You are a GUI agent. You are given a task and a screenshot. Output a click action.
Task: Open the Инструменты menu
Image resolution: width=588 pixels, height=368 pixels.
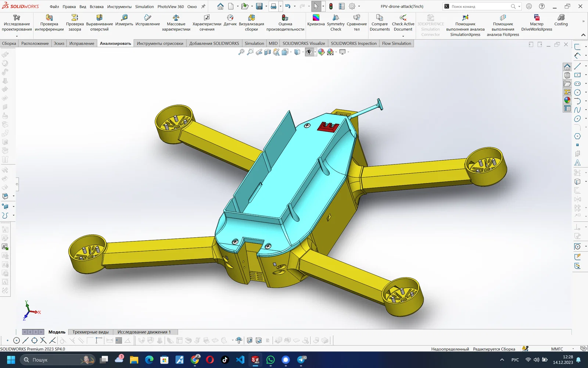click(119, 7)
